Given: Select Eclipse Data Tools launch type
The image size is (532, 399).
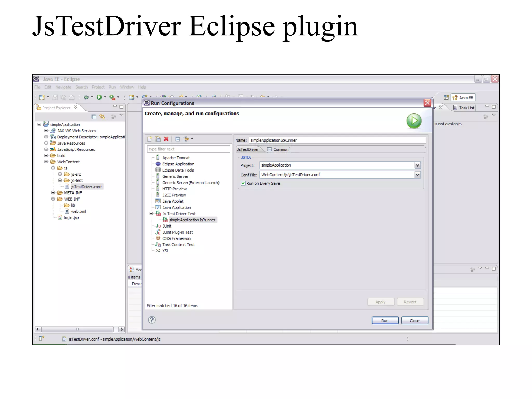Looking at the screenshot, I should click(178, 170).
